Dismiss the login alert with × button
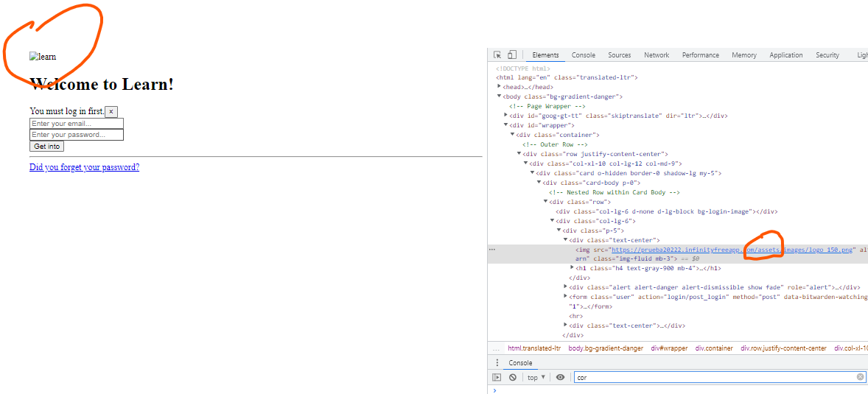The width and height of the screenshot is (868, 394). pos(111,112)
